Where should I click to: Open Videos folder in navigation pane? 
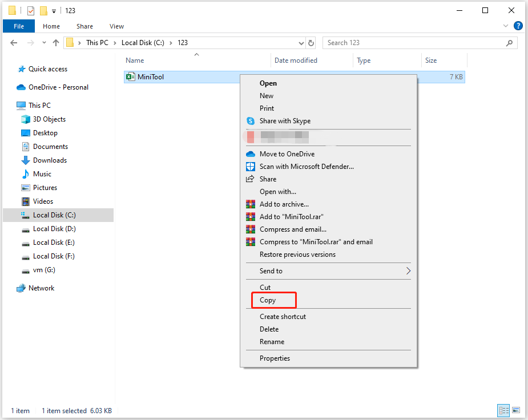point(43,201)
